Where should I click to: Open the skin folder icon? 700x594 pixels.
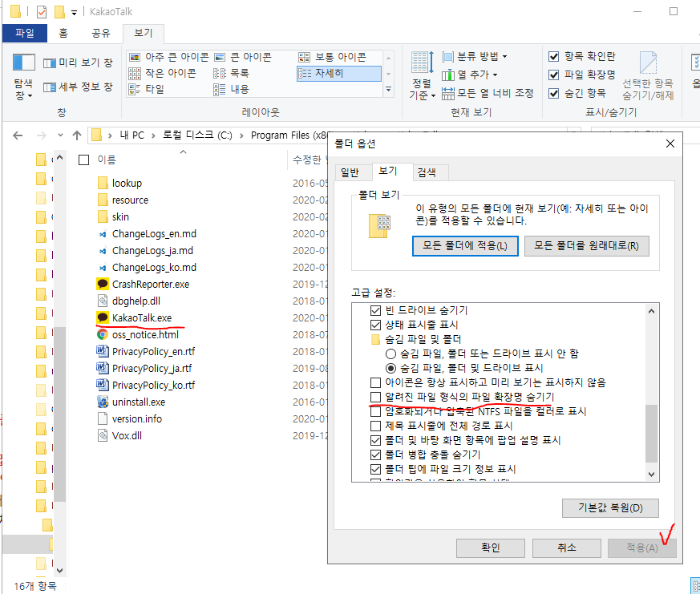[103, 216]
